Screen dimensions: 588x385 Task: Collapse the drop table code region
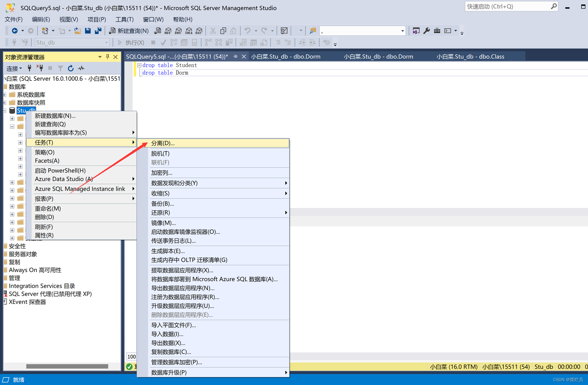click(139, 65)
